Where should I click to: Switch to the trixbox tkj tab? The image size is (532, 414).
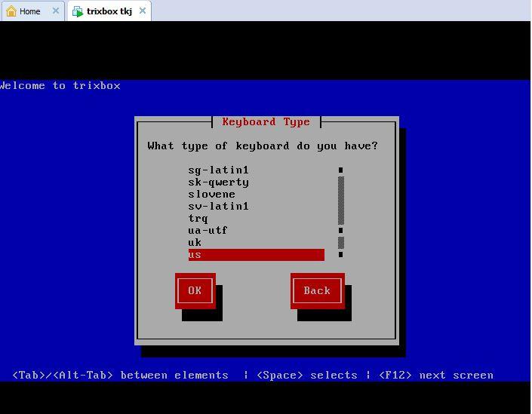109,11
